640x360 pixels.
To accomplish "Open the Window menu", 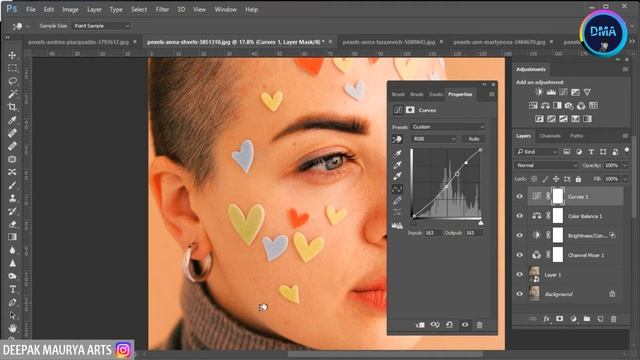I will pos(225,9).
